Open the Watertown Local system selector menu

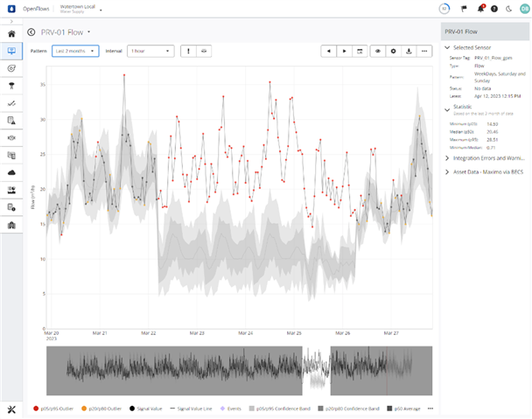[101, 10]
